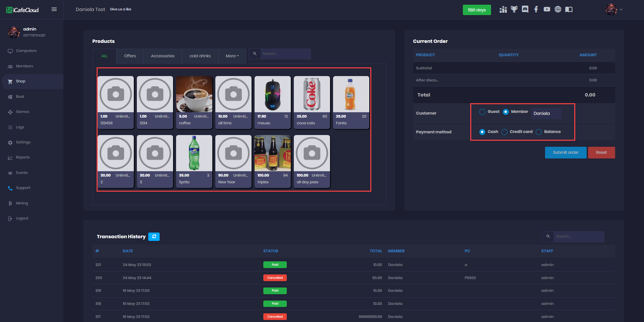
Task: Open the Discord icon in the header
Action: pyautogui.click(x=525, y=9)
